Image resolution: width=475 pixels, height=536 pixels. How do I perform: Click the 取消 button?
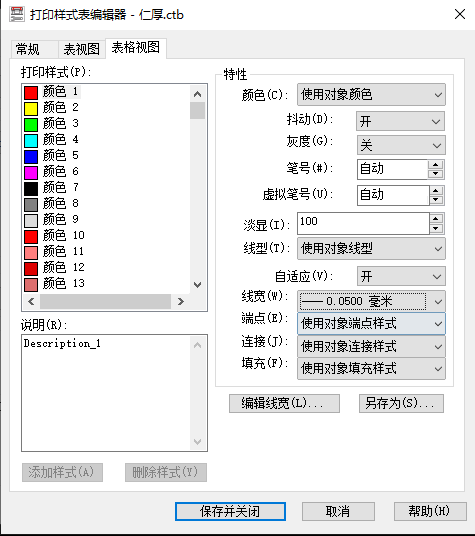click(338, 511)
